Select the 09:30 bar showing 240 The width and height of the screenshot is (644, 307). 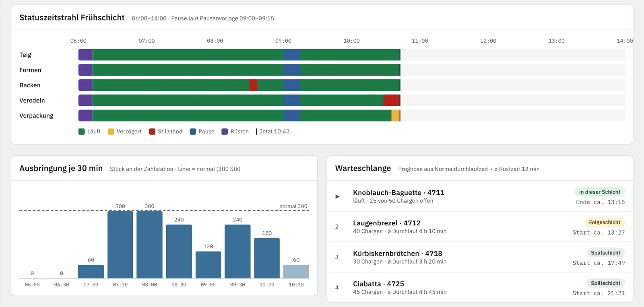[237, 251]
